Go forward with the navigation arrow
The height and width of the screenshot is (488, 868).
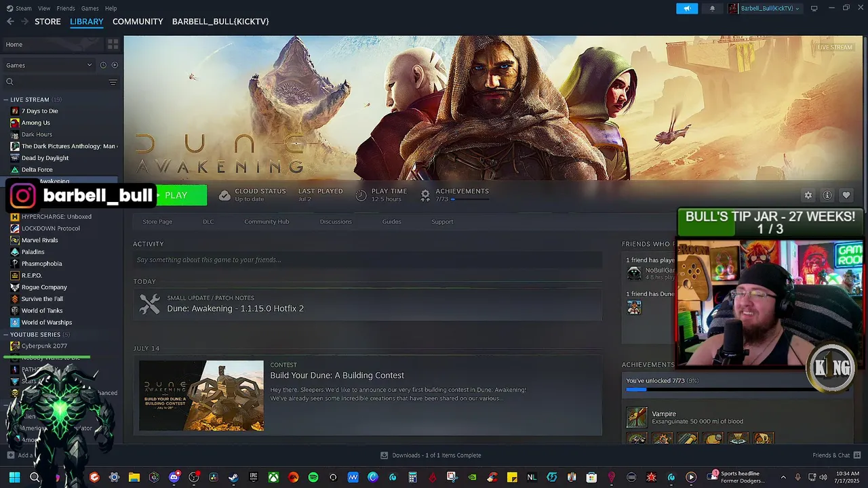[x=24, y=22]
